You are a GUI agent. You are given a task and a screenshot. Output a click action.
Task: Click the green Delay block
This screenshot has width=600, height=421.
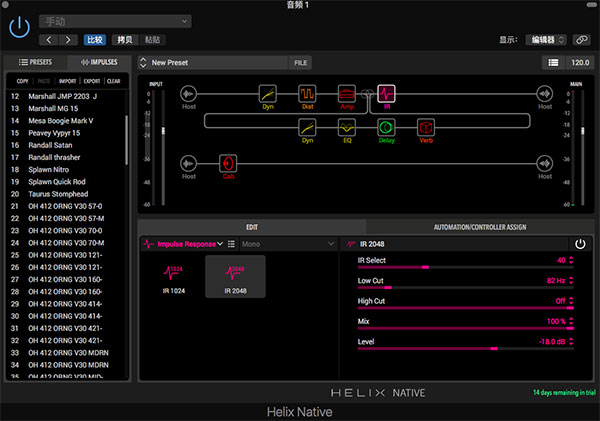[x=386, y=127]
